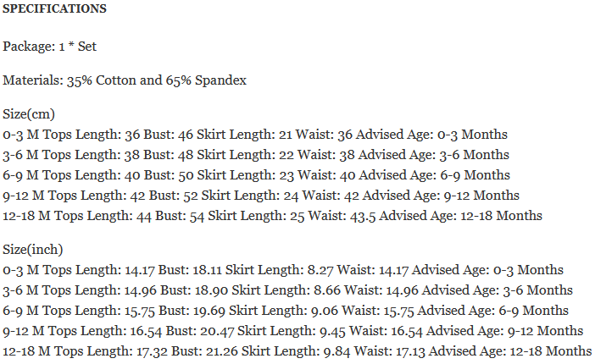
Task: Click the 6-9 M row with Bust 50
Action: click(x=256, y=175)
